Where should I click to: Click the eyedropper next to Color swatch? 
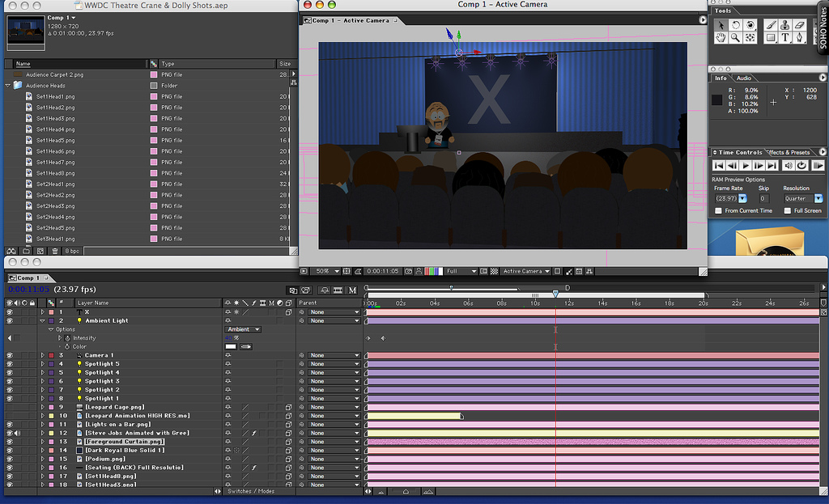(246, 347)
